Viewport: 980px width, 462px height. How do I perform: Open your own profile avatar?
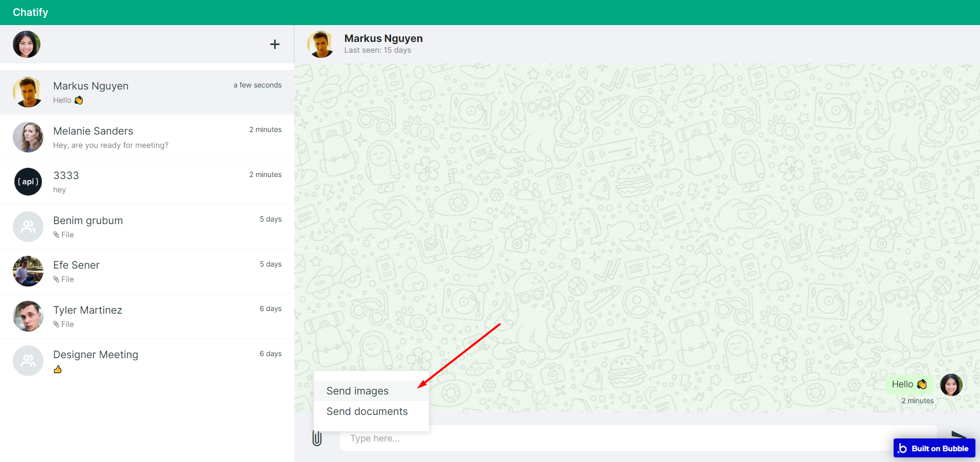pos(27,44)
